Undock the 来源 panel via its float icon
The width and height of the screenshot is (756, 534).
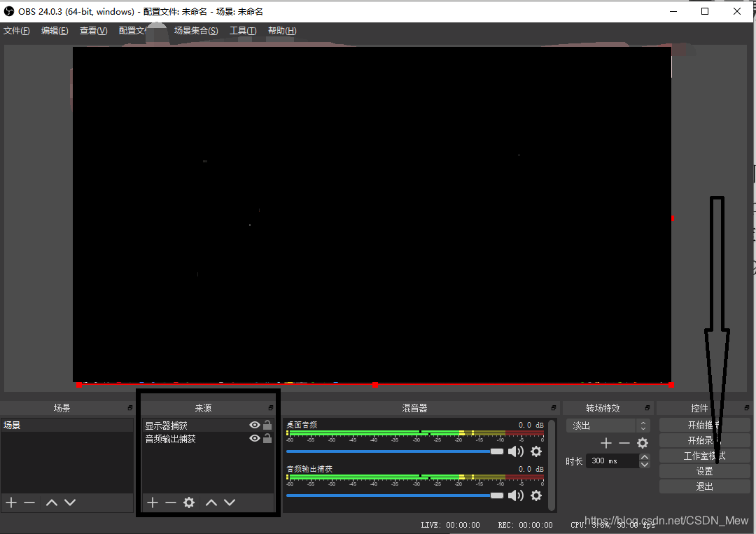click(271, 408)
